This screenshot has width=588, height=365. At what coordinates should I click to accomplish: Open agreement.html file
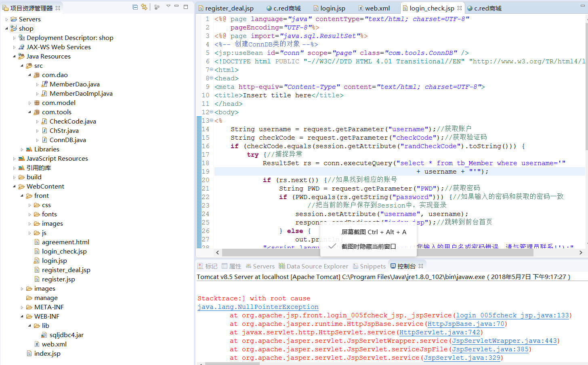65,242
